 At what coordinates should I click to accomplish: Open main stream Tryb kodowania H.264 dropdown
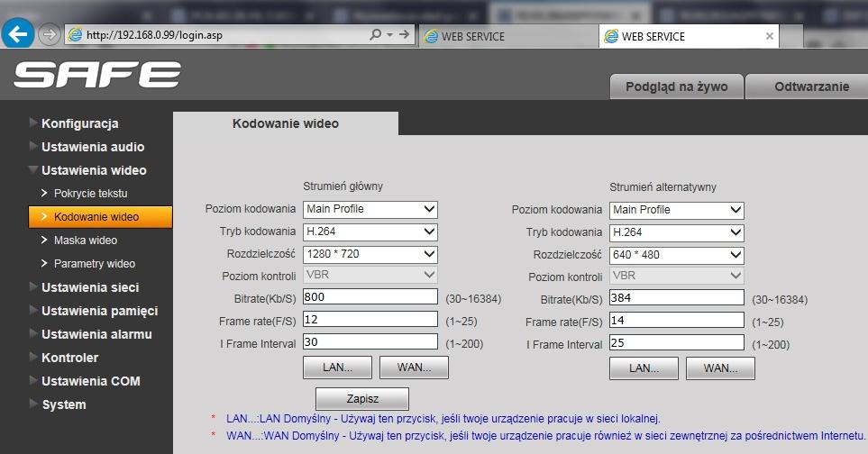370,232
